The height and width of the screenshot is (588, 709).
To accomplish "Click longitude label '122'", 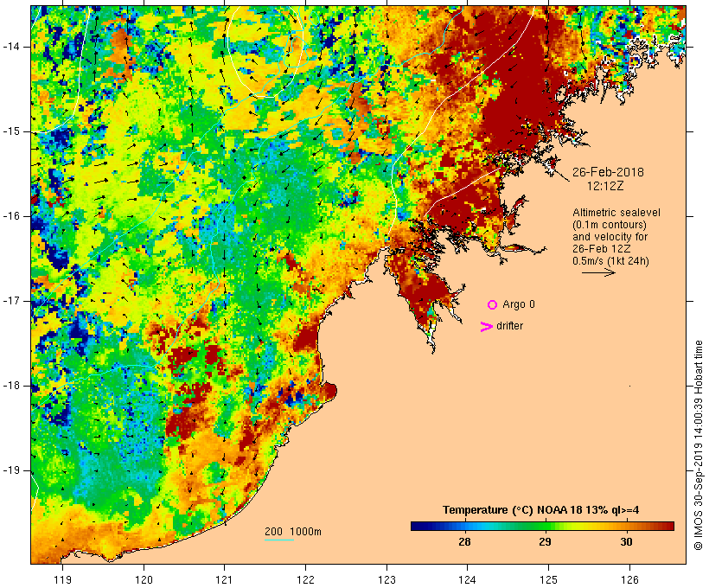I will click(306, 579).
